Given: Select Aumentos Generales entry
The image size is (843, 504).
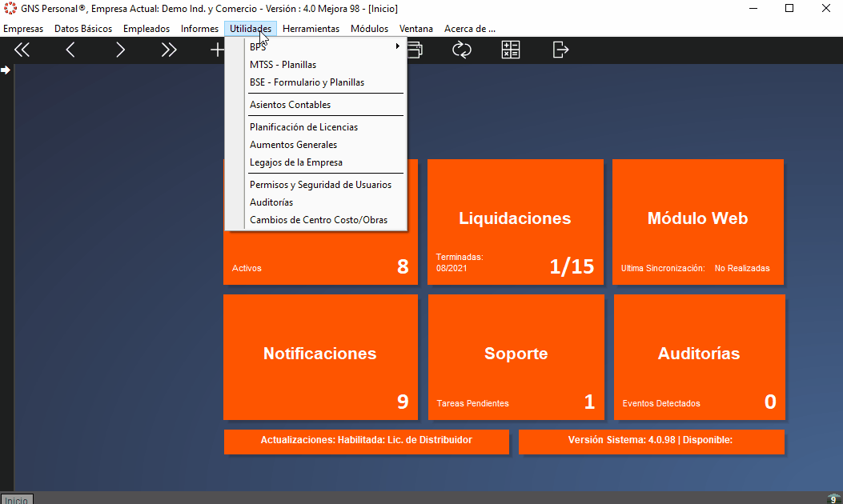Looking at the screenshot, I should (325, 145).
